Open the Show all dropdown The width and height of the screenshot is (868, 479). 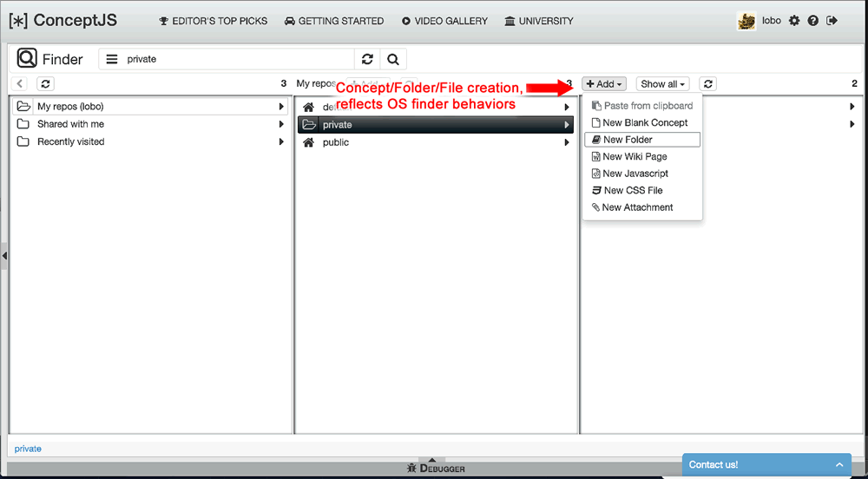[x=662, y=84]
